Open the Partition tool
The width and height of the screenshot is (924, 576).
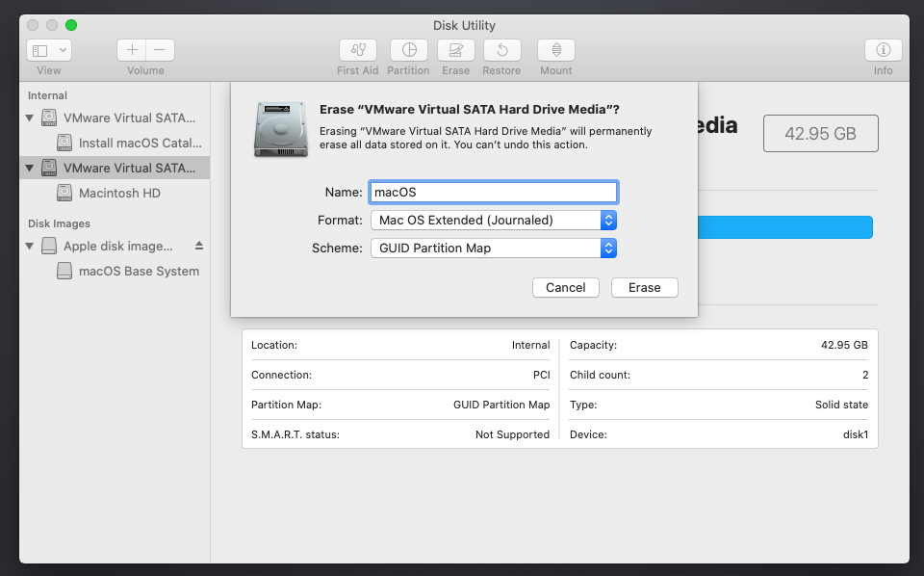(408, 50)
